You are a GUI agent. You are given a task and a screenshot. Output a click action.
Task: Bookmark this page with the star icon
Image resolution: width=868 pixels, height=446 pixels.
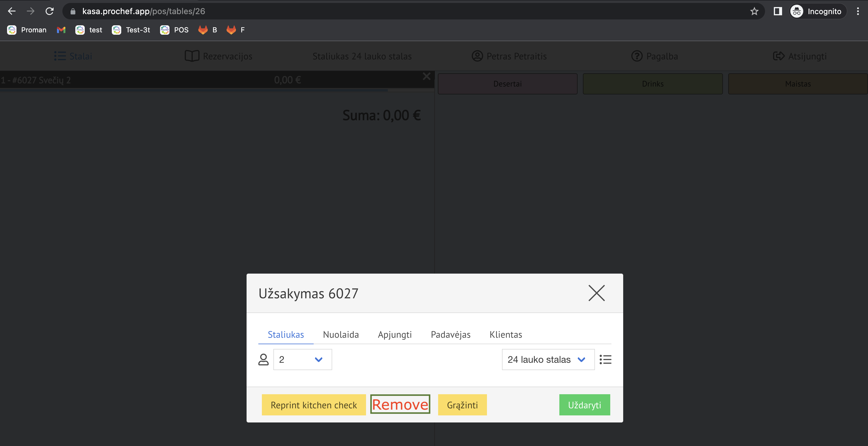pyautogui.click(x=754, y=11)
